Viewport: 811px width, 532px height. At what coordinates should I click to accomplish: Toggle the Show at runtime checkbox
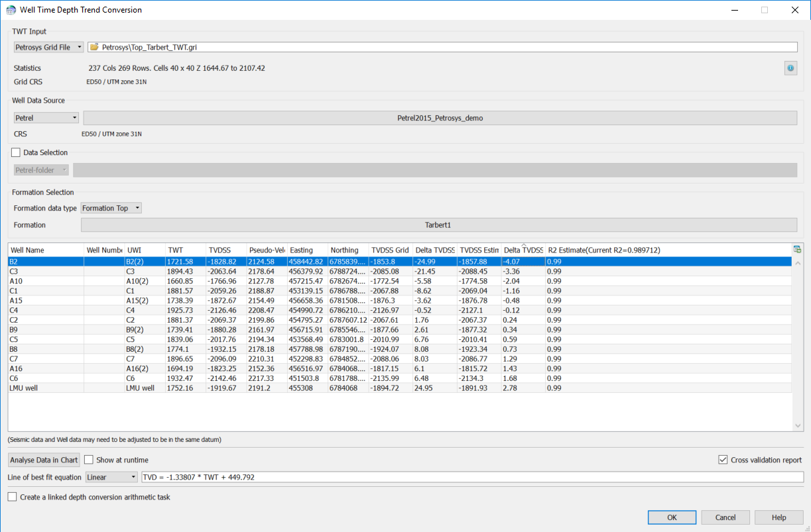pos(89,460)
